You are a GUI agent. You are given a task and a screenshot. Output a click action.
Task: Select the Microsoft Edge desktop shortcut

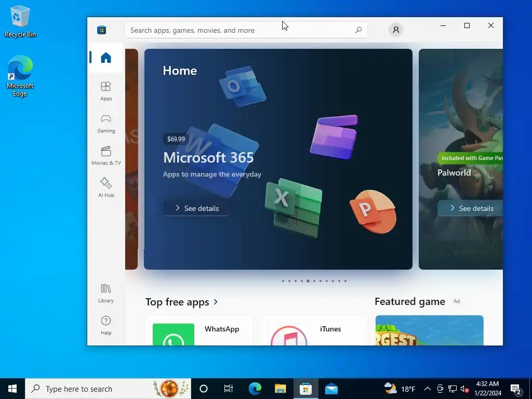[20, 76]
